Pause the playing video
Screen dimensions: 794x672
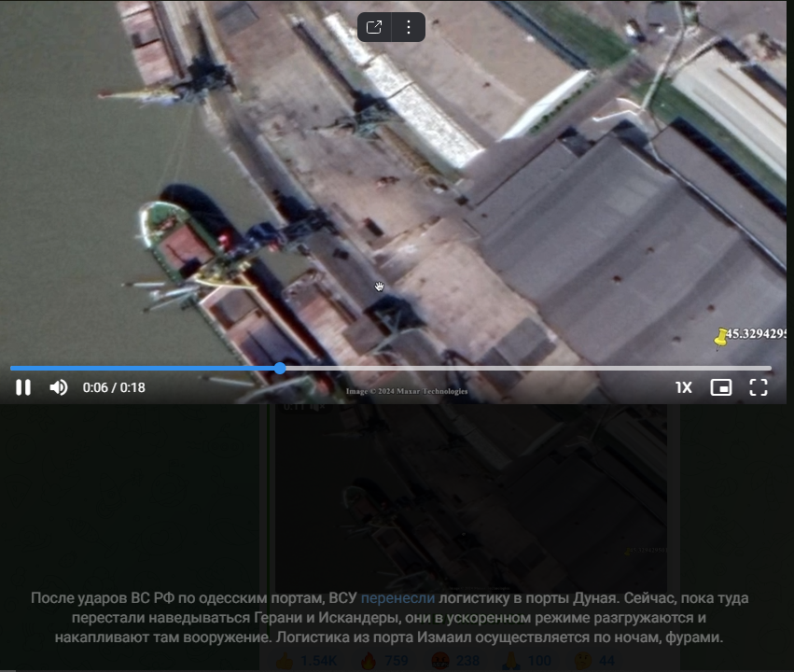point(23,387)
